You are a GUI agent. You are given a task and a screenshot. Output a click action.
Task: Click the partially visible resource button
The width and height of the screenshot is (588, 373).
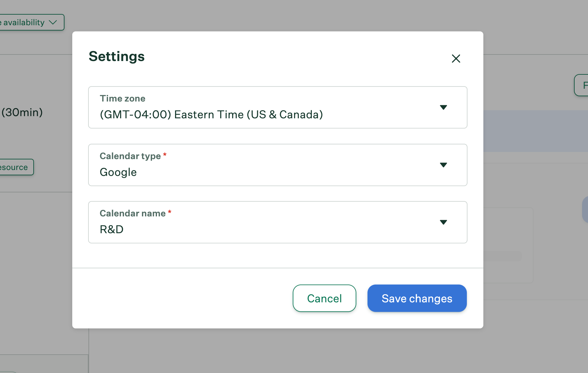[x=17, y=167]
